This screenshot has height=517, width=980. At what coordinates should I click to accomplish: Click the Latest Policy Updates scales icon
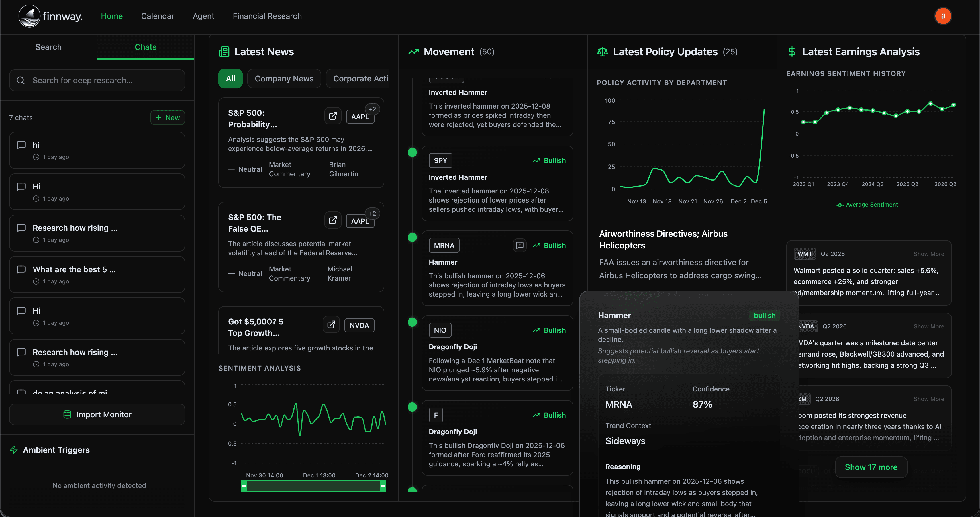602,52
